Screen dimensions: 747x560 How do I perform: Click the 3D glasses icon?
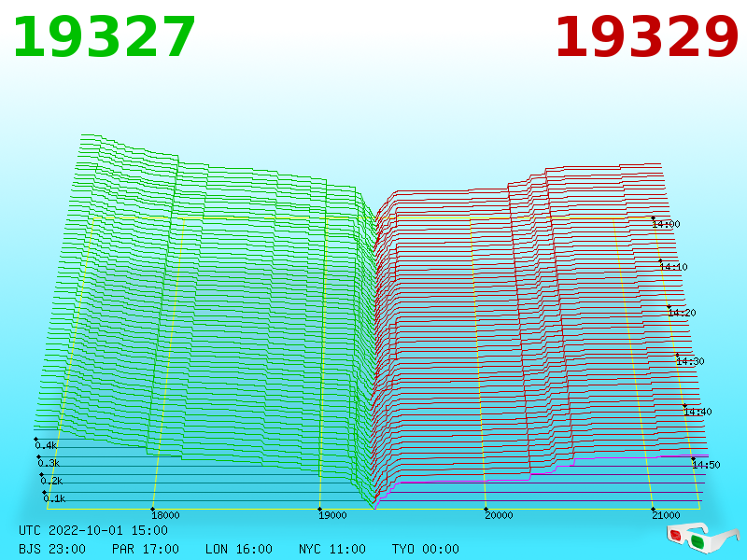point(703,538)
